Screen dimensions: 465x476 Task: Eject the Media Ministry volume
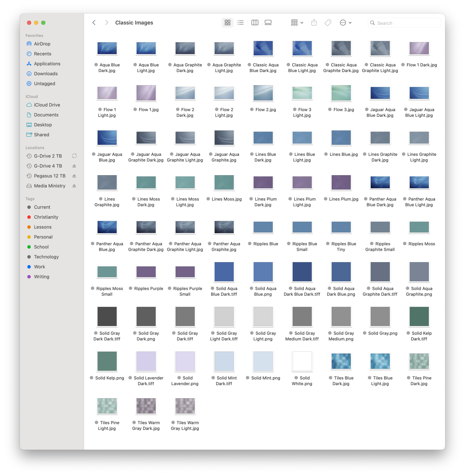click(74, 186)
